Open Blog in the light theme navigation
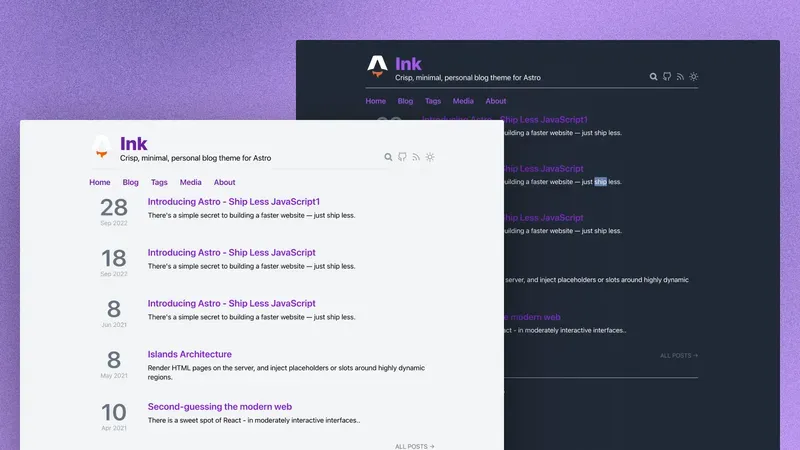This screenshot has width=800, height=450. pos(131,182)
